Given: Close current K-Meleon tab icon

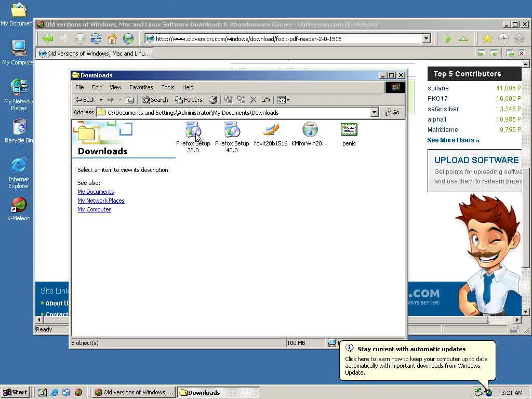Looking at the screenshot, I should 522,53.
